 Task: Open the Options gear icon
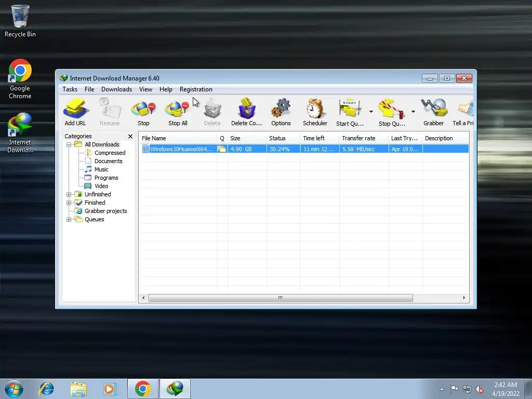coord(281,112)
